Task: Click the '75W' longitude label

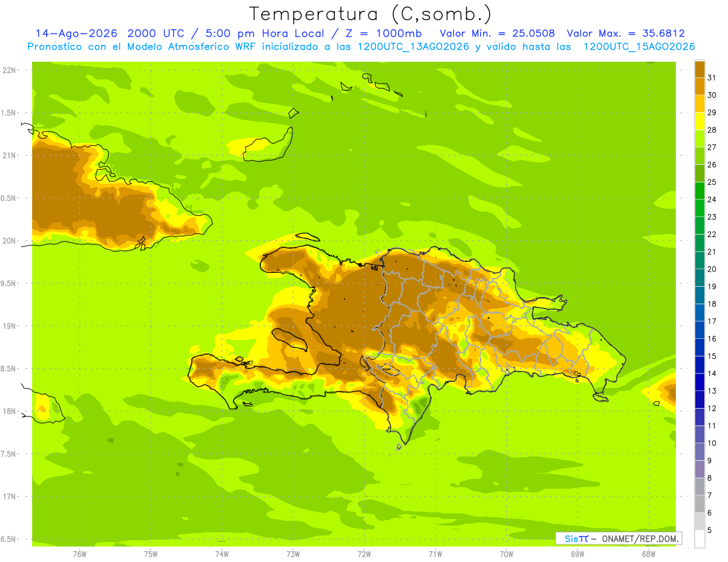Action: (x=151, y=554)
